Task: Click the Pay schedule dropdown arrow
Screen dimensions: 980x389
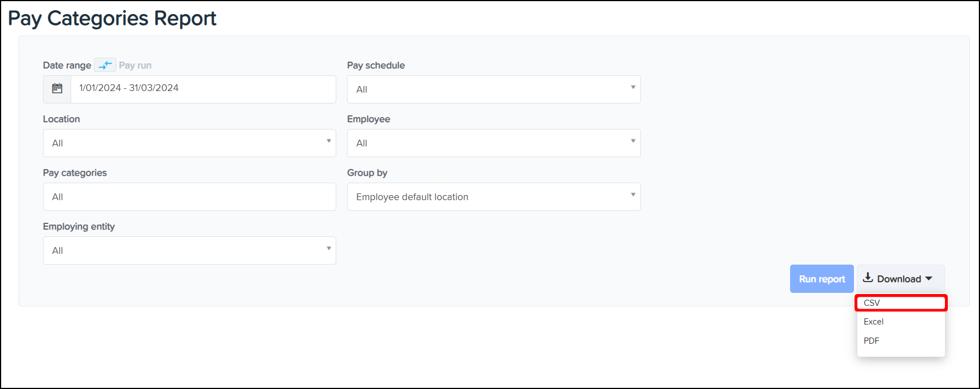Action: pos(633,87)
